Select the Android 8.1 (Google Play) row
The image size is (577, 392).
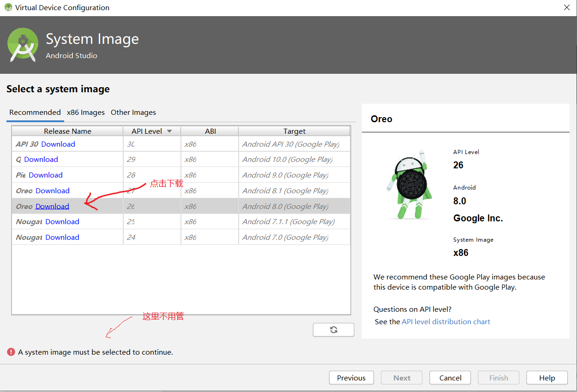tap(181, 190)
